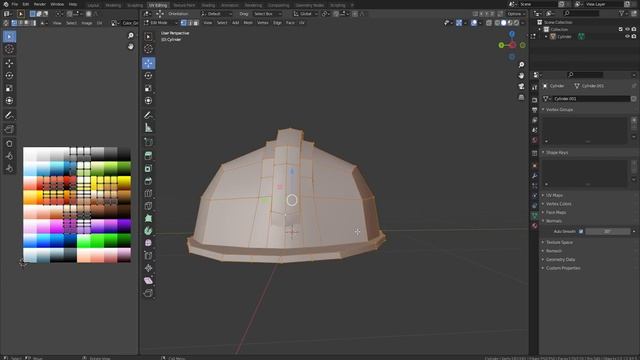640x360 pixels.
Task: Open the File menu
Action: click(x=15, y=4)
